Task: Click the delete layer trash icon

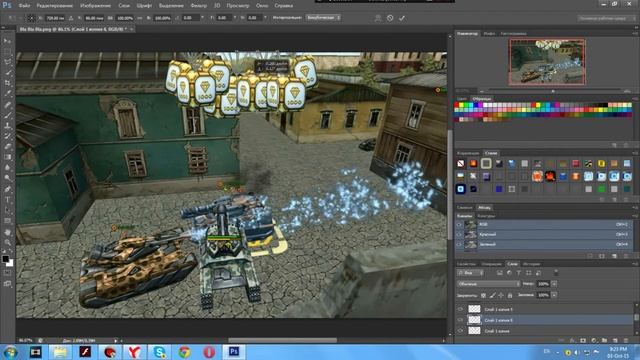Action: tap(626, 340)
